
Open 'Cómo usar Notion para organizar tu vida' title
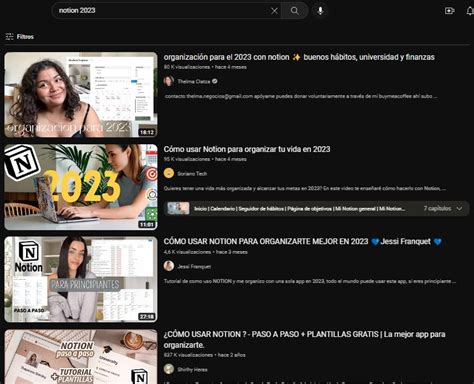247,149
